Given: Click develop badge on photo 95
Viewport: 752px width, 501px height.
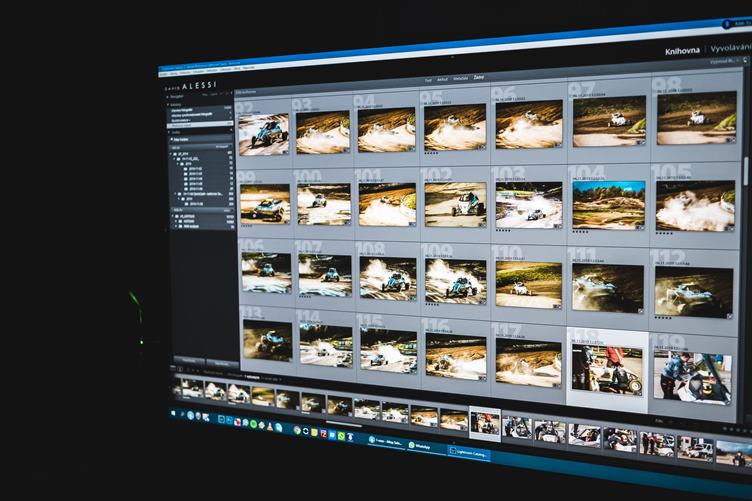Looking at the screenshot, I should (482, 147).
